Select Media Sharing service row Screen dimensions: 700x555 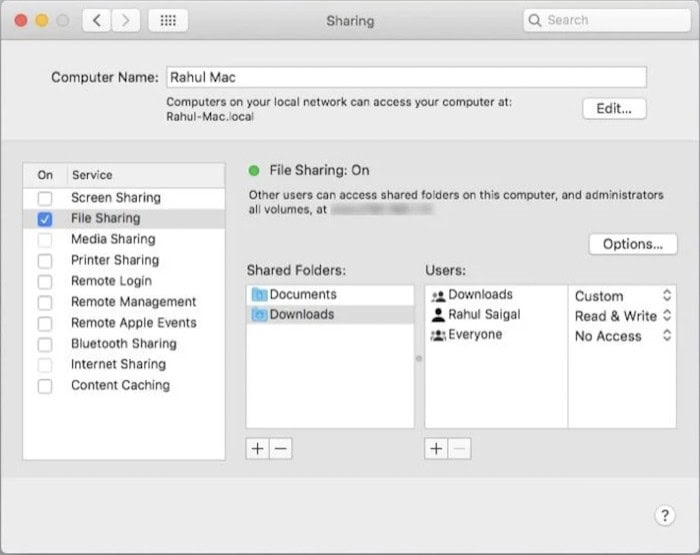pyautogui.click(x=124, y=239)
